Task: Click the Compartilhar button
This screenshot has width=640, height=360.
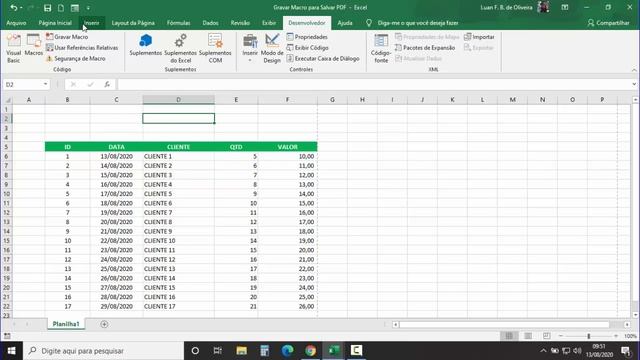Action: (x=608, y=23)
